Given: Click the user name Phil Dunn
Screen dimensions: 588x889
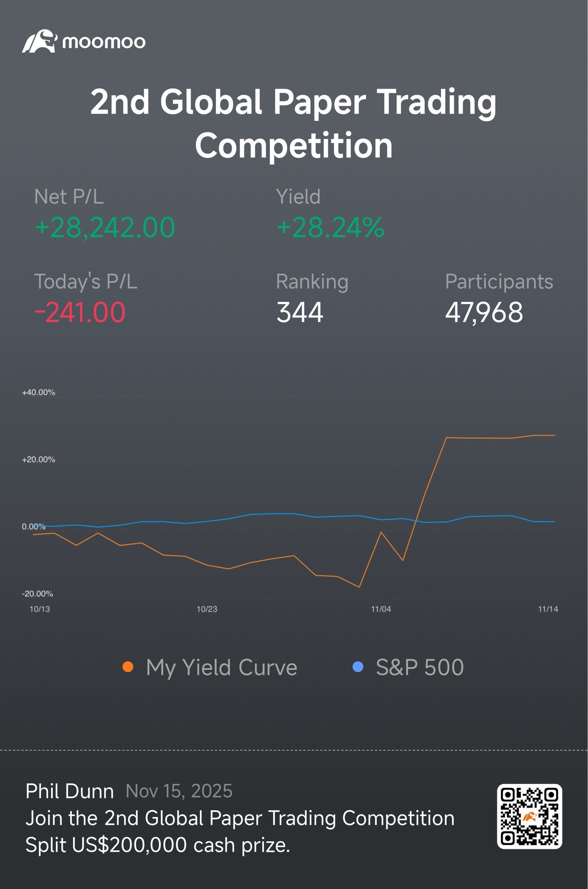Looking at the screenshot, I should coord(69,791).
